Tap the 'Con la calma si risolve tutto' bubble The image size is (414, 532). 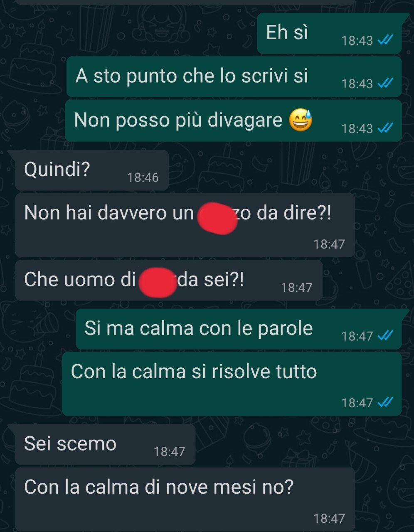tap(232, 384)
